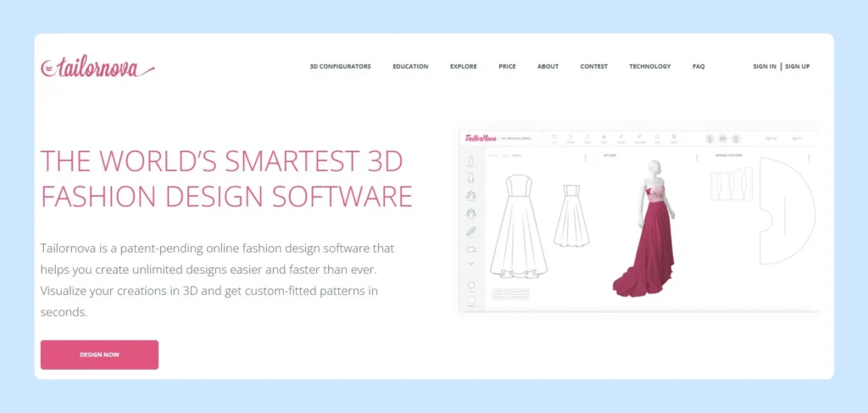
Task: Click the square swatch at sidebar bottom
Action: (x=471, y=300)
